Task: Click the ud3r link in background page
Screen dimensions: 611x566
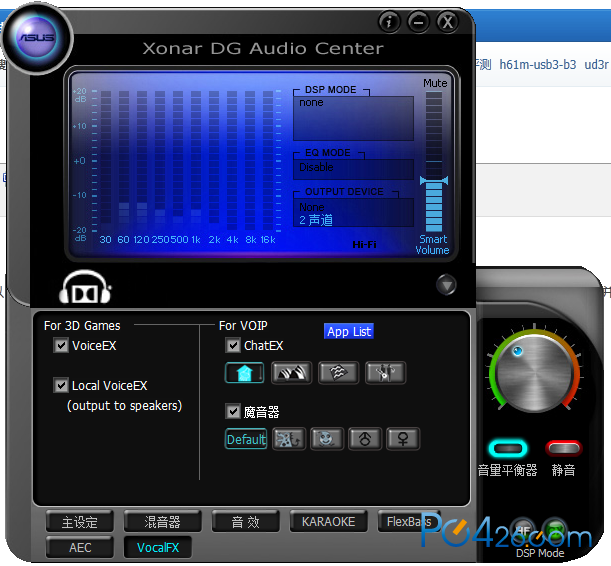Action: point(596,64)
